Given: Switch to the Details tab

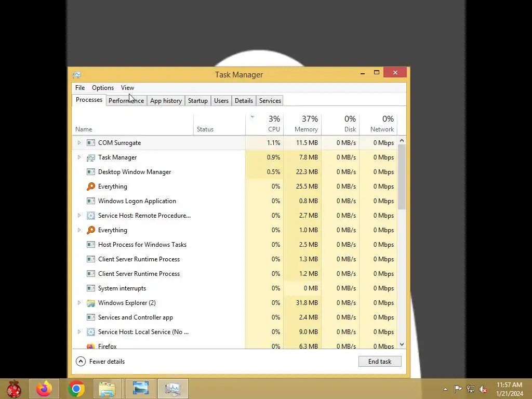Looking at the screenshot, I should 244,101.
